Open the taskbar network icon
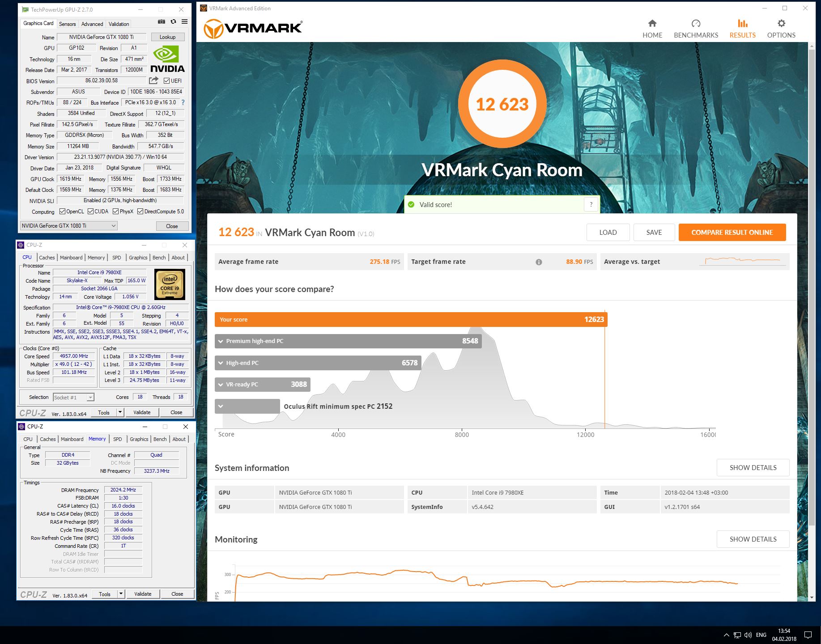The image size is (821, 644). click(x=737, y=635)
